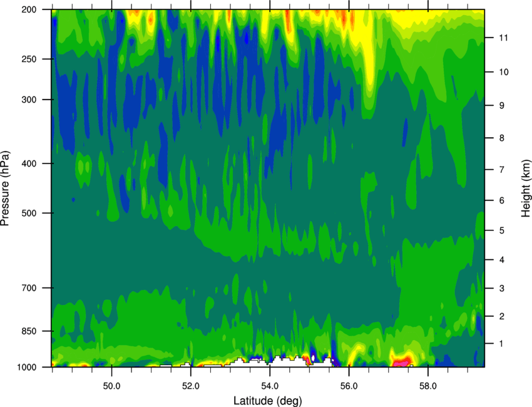Pick the 10 km height label
The width and height of the screenshot is (532, 407).
503,72
